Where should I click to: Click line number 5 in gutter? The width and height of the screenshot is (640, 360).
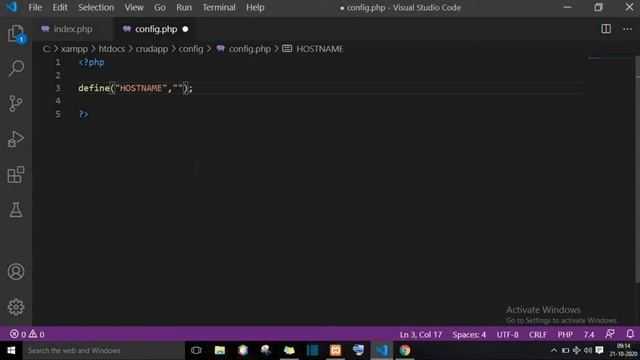(58, 114)
